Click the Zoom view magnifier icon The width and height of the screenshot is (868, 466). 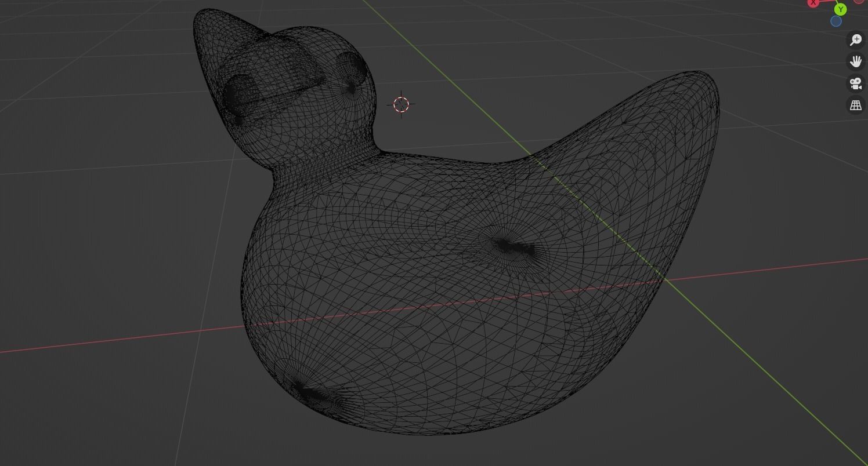(856, 40)
